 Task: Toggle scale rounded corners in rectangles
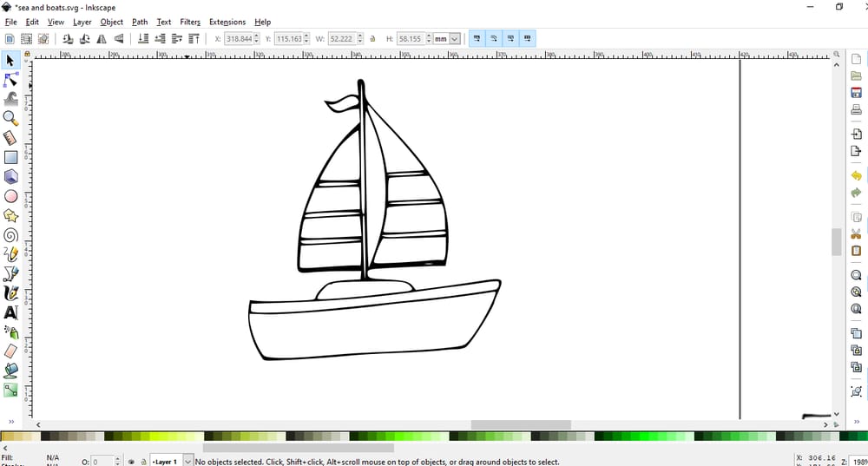pyautogui.click(x=493, y=39)
